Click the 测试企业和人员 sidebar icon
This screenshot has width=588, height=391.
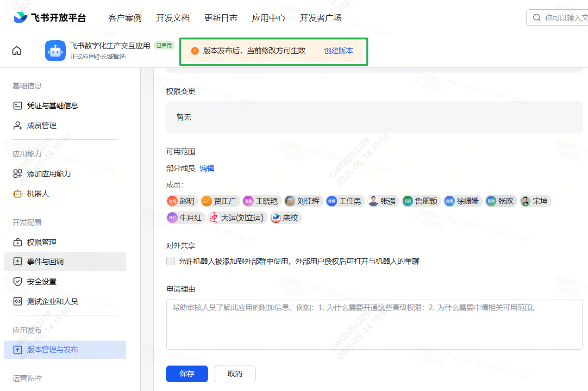click(x=18, y=302)
